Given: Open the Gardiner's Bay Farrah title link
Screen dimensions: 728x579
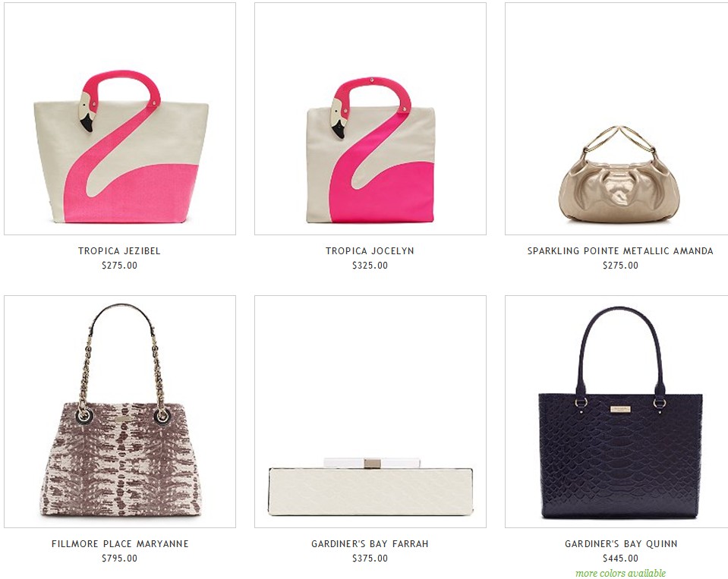Looking at the screenshot, I should [370, 544].
